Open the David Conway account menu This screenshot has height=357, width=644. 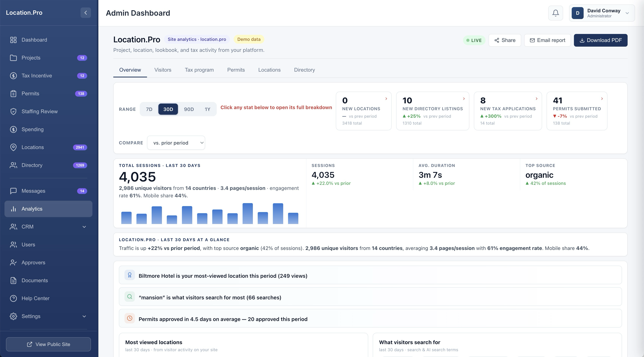click(x=602, y=13)
